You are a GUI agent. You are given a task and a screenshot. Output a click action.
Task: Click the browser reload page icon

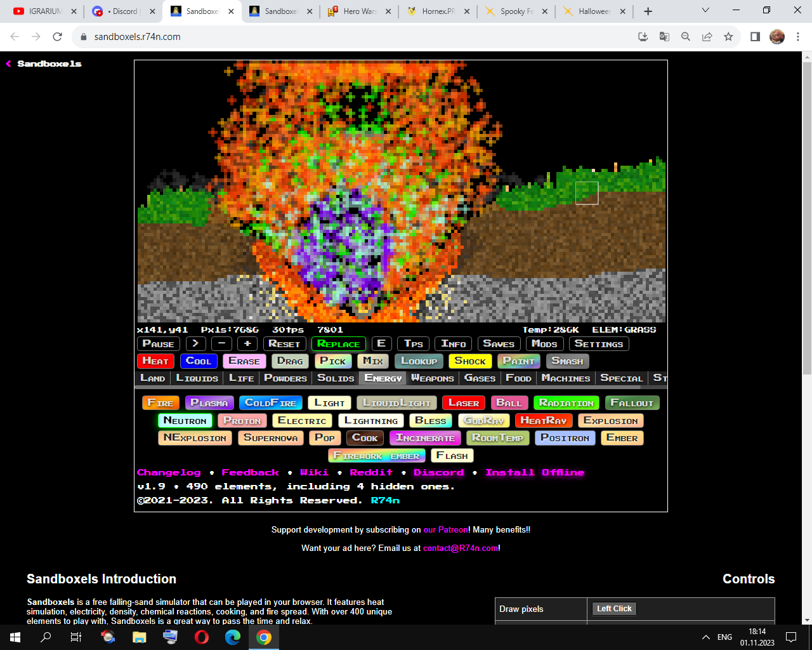[57, 37]
